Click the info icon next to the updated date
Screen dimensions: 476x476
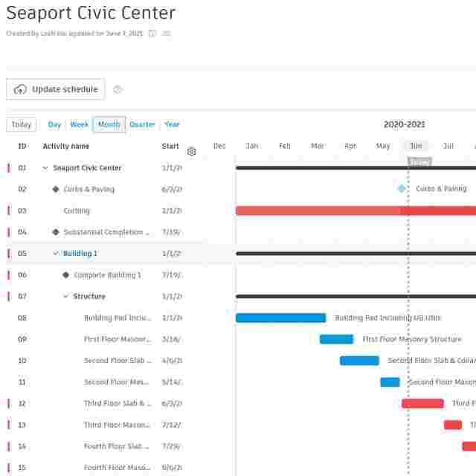pos(152,33)
